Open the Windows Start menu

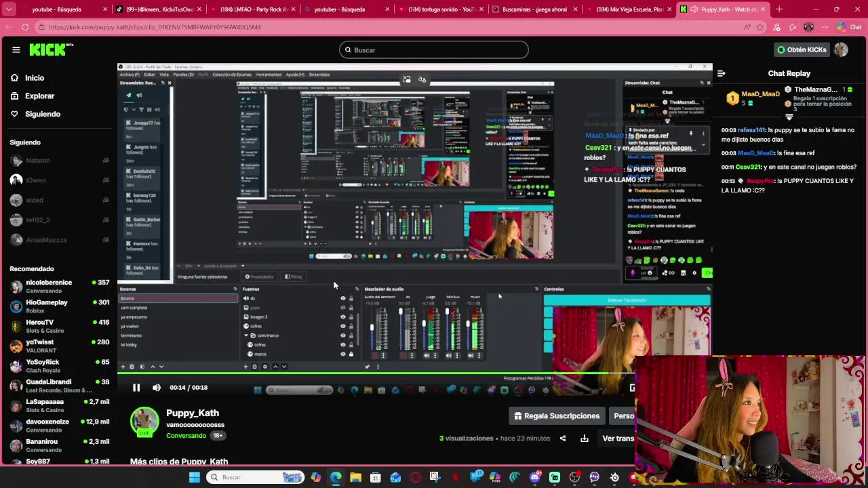tap(195, 477)
